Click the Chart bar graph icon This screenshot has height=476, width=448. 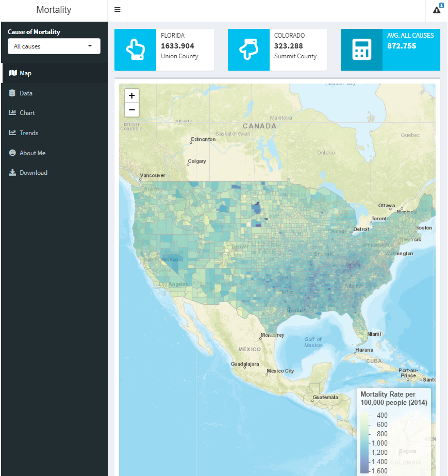(x=12, y=113)
